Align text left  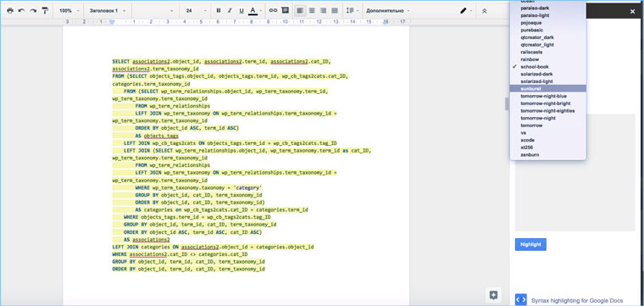300,11
